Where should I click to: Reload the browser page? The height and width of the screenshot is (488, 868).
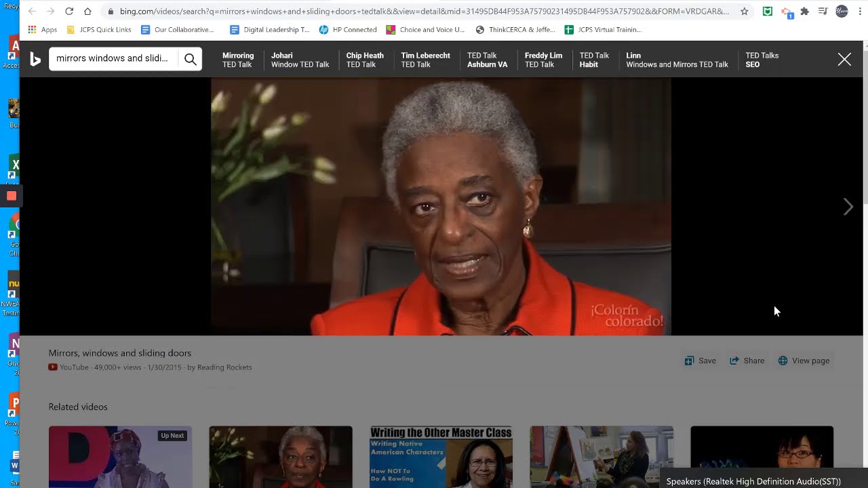pyautogui.click(x=69, y=12)
